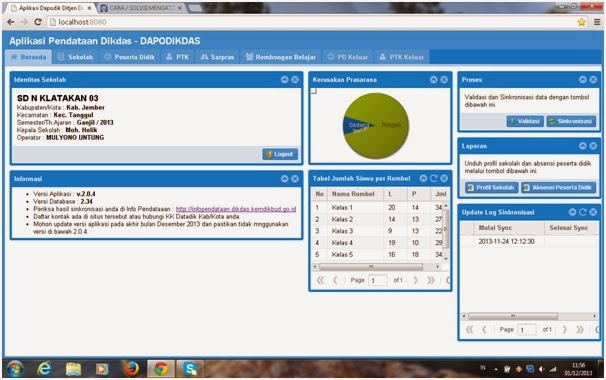This screenshot has width=606, height=380.
Task: Close the Kerusakan Prasarana panel
Action: click(x=444, y=80)
